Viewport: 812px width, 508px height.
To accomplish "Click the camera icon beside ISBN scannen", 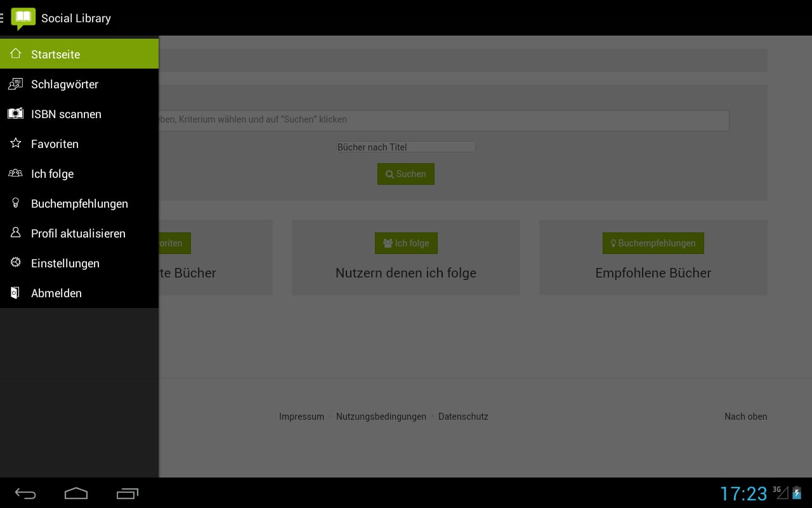I will point(15,114).
